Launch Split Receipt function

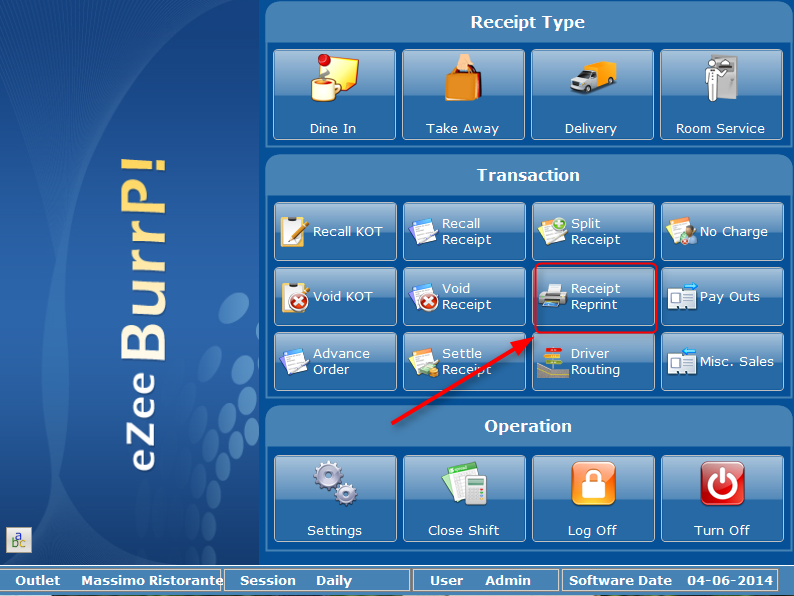pos(593,231)
